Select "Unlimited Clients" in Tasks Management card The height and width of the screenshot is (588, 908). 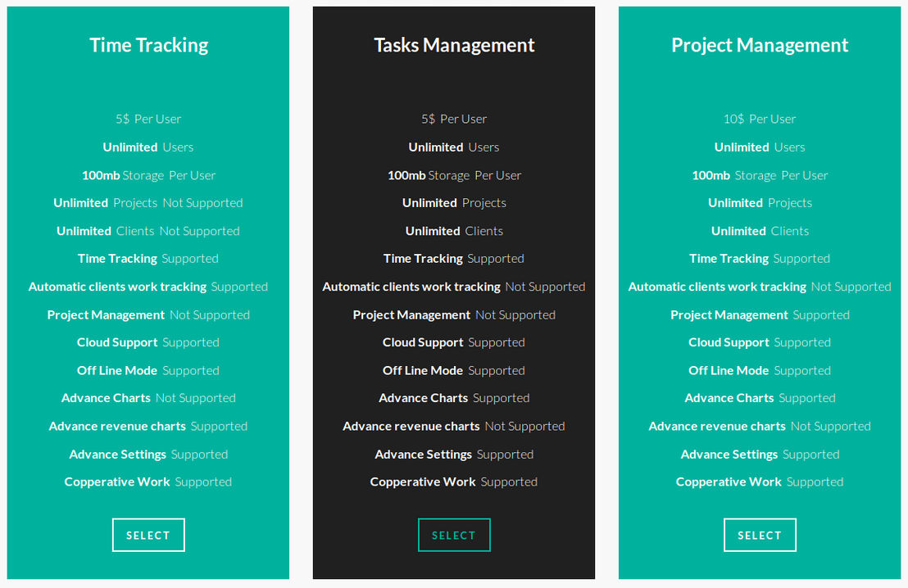[454, 231]
